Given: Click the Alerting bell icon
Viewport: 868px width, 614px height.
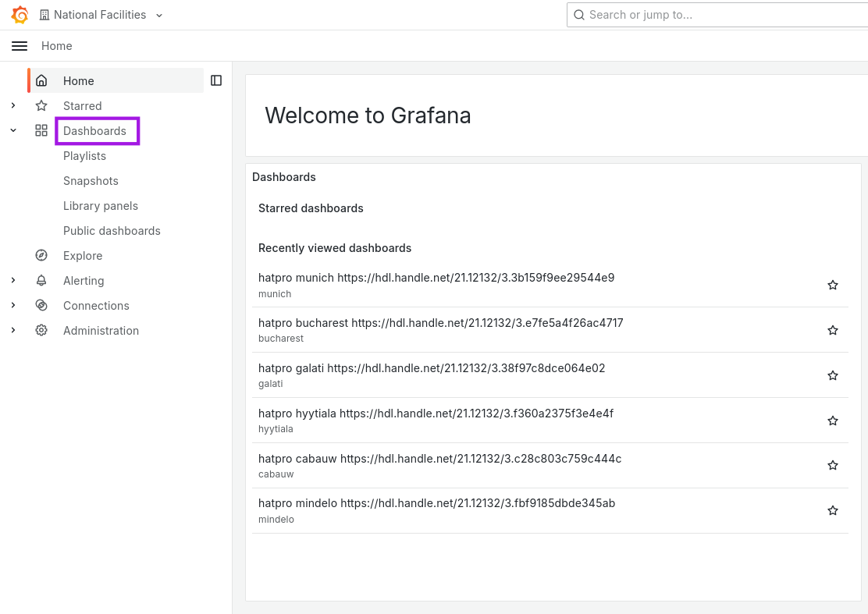Looking at the screenshot, I should [41, 280].
